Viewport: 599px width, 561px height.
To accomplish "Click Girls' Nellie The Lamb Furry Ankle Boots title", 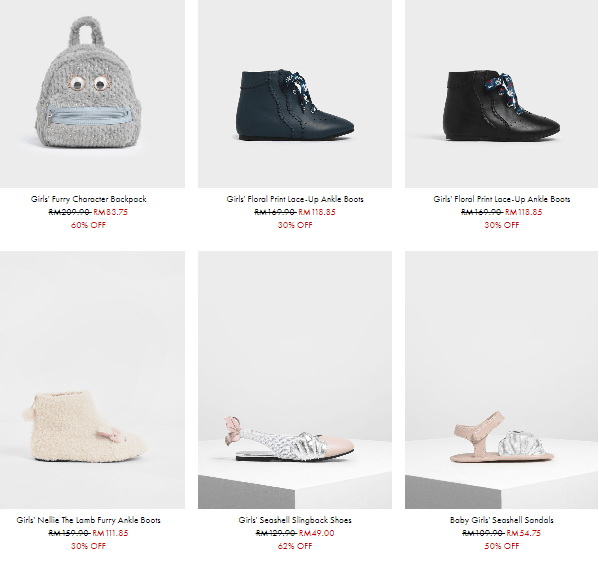I will [89, 520].
